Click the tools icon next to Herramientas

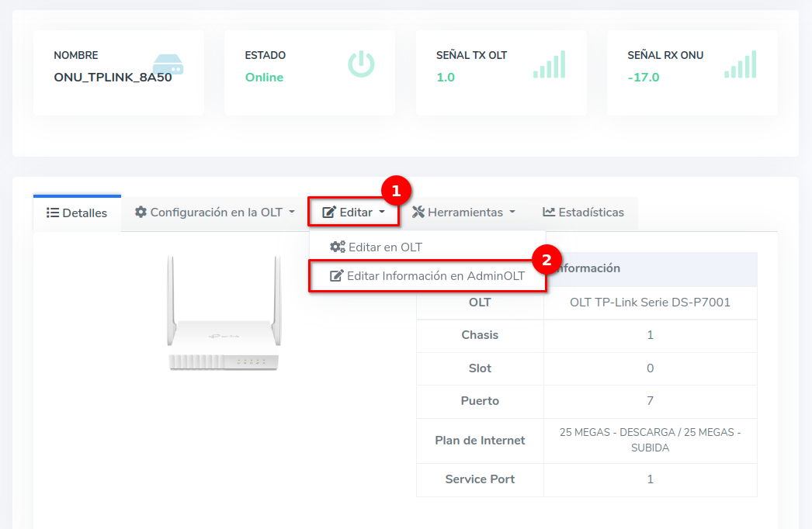click(418, 212)
